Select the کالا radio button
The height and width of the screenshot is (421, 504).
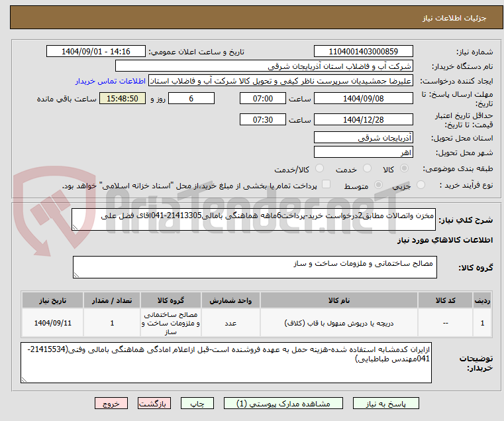405,168
